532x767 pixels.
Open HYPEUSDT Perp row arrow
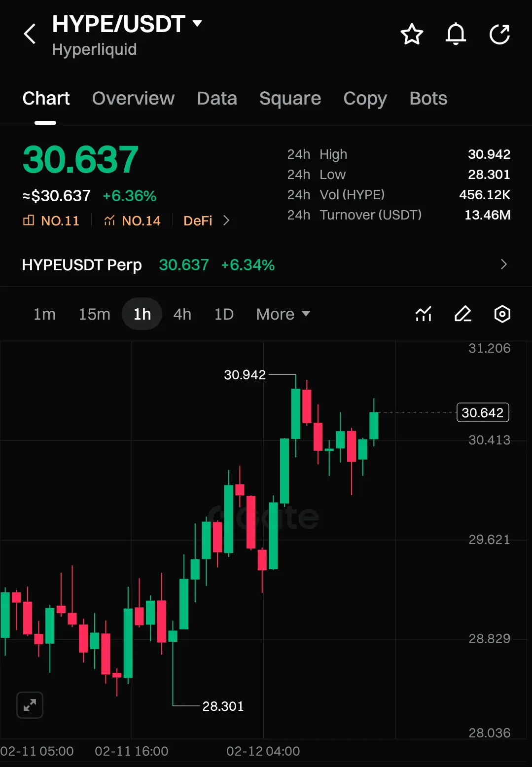pyautogui.click(x=503, y=264)
